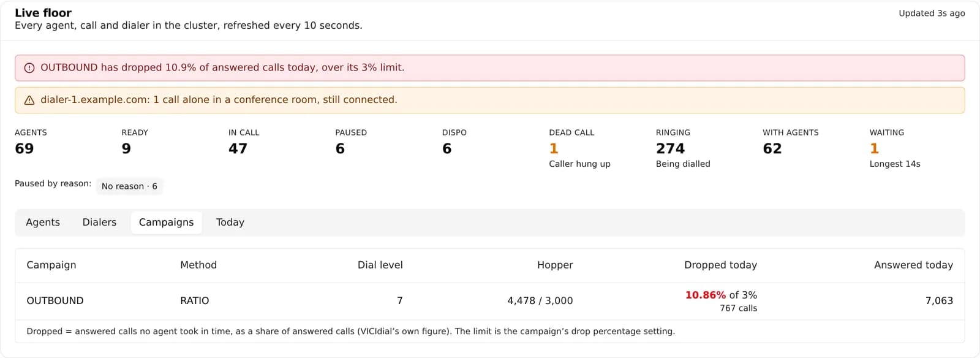The width and height of the screenshot is (980, 358).
Task: Show the Today tab
Action: (230, 223)
